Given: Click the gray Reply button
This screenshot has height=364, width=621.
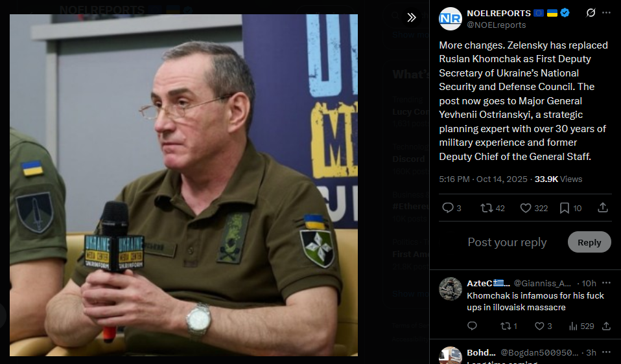Looking at the screenshot, I should 589,242.
